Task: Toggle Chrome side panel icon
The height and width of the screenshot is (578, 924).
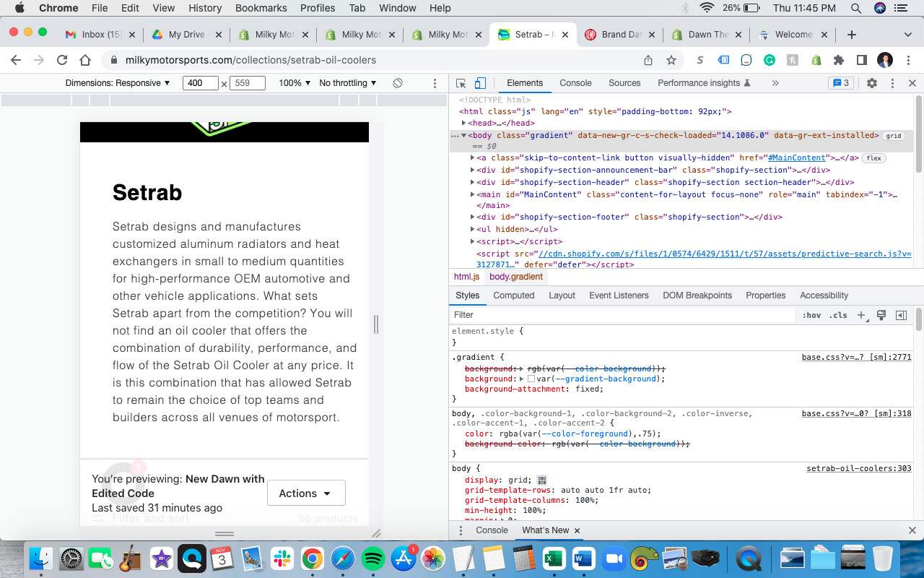Action: [862, 60]
